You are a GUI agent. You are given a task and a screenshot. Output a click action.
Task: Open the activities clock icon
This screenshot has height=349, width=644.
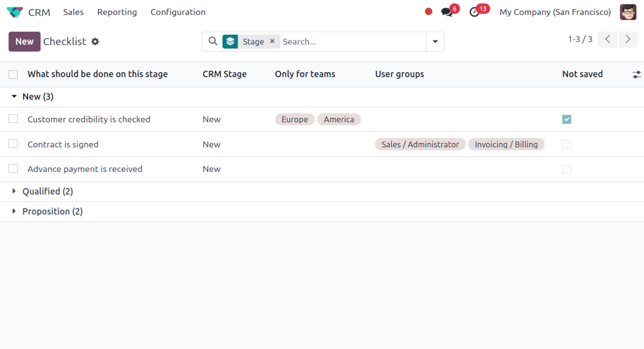pos(474,12)
